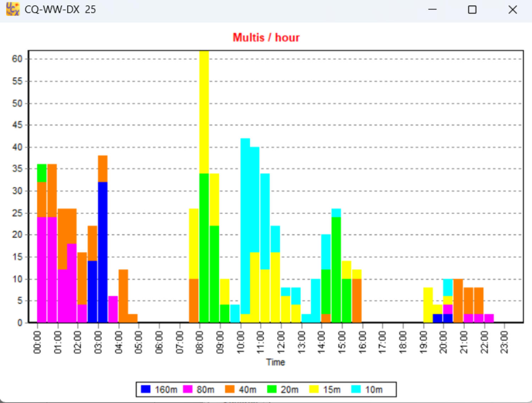Viewport: 532px width, 403px height.
Task: Minimize the CQ-WW-DX chart window
Action: [432, 10]
